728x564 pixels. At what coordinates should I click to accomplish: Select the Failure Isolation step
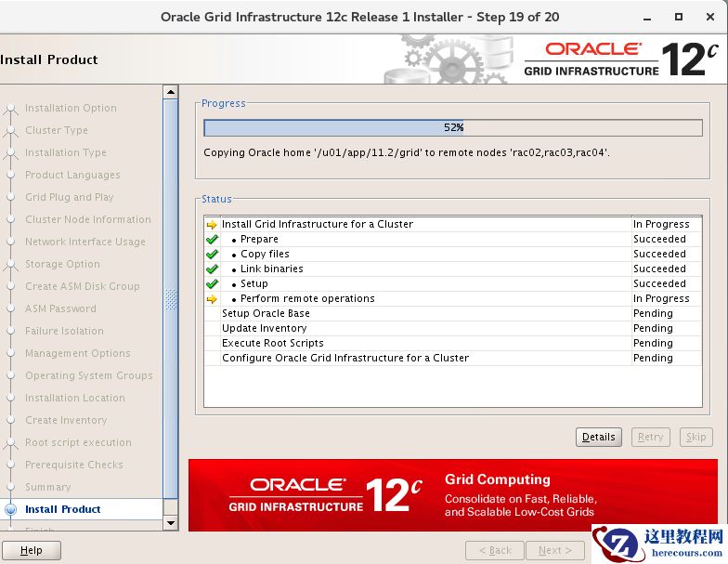(65, 331)
